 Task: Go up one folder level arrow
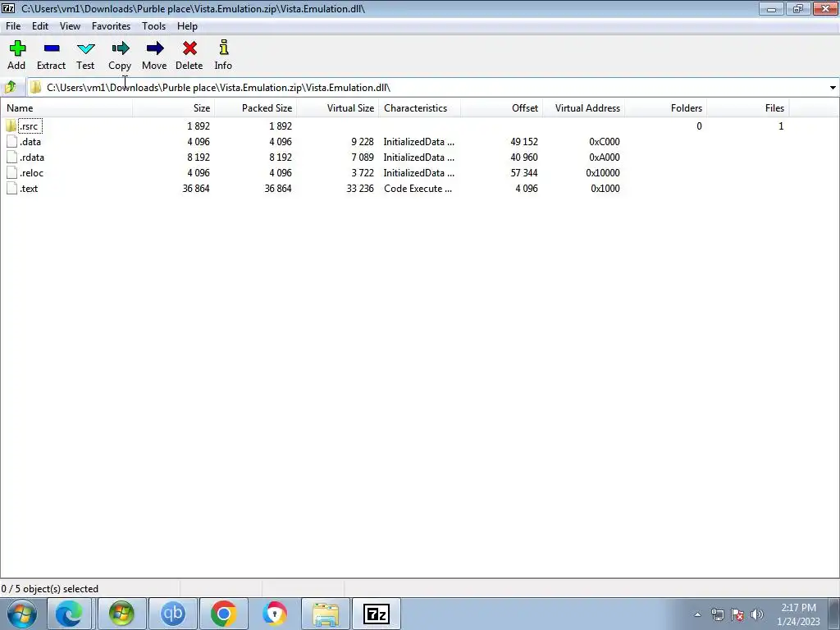pos(10,87)
